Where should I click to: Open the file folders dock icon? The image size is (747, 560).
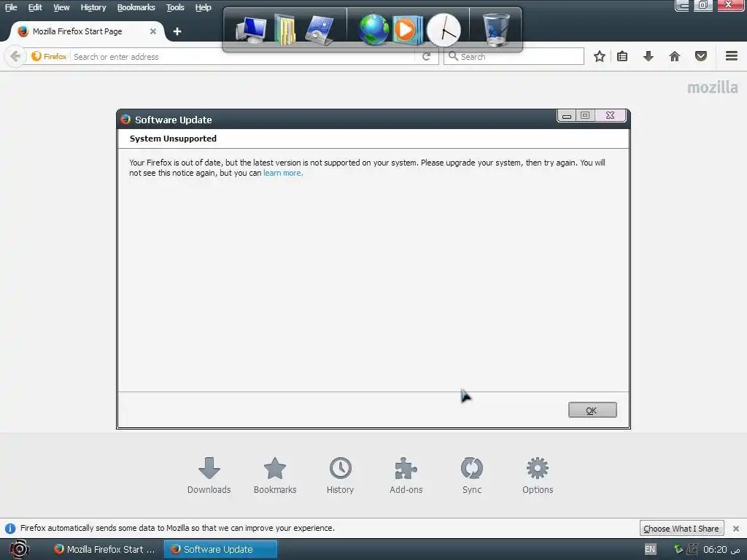click(x=285, y=31)
